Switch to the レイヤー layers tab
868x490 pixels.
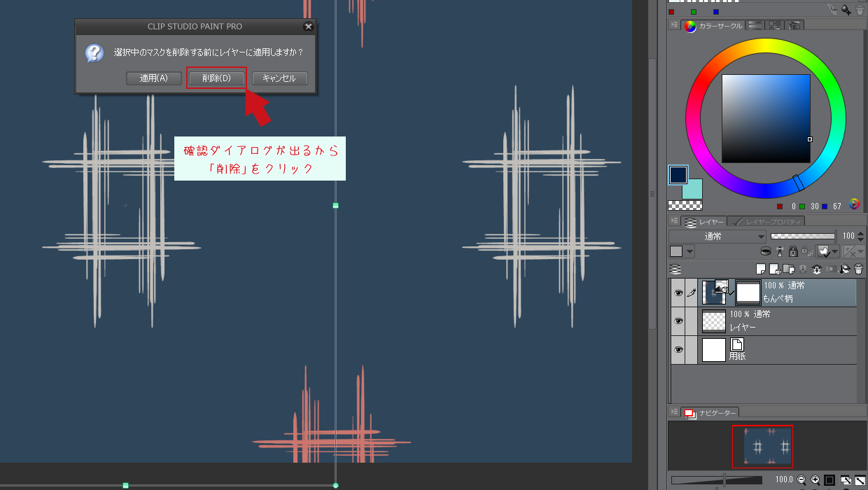[704, 222]
